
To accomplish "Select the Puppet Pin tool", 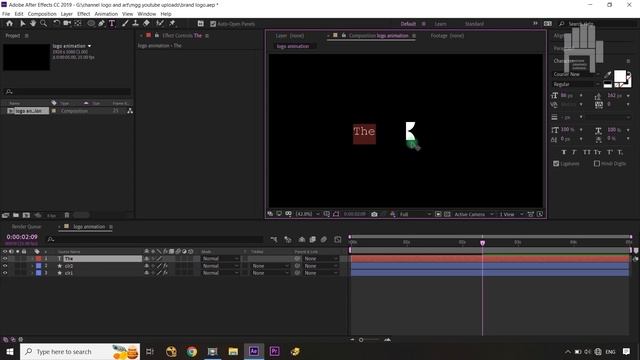I will pos(172,24).
